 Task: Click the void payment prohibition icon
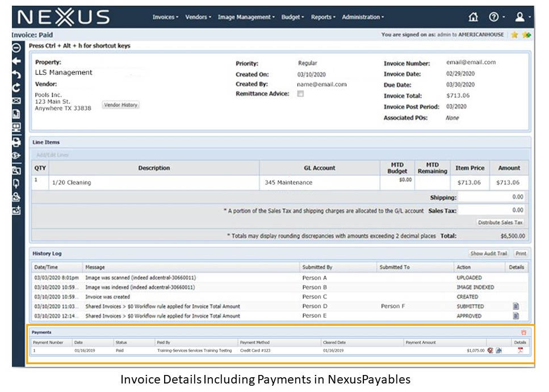point(490,350)
